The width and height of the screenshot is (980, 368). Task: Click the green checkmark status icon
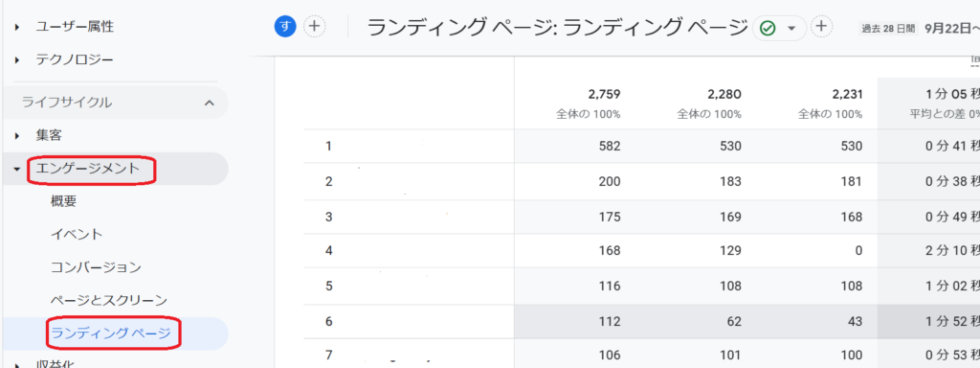[768, 28]
